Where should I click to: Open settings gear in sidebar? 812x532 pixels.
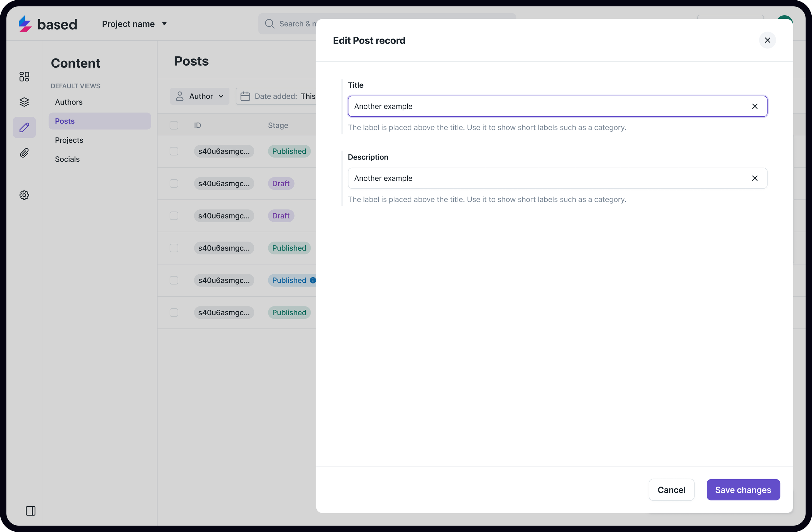24,195
